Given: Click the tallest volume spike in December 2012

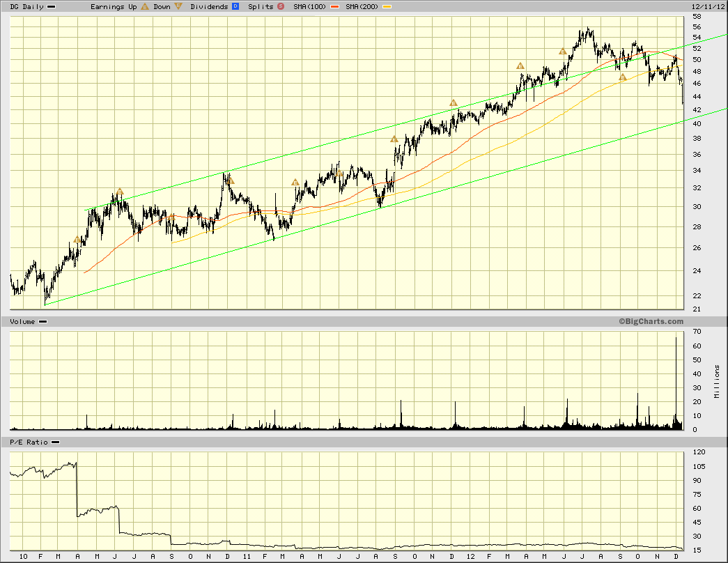Looking at the screenshot, I should (676, 383).
